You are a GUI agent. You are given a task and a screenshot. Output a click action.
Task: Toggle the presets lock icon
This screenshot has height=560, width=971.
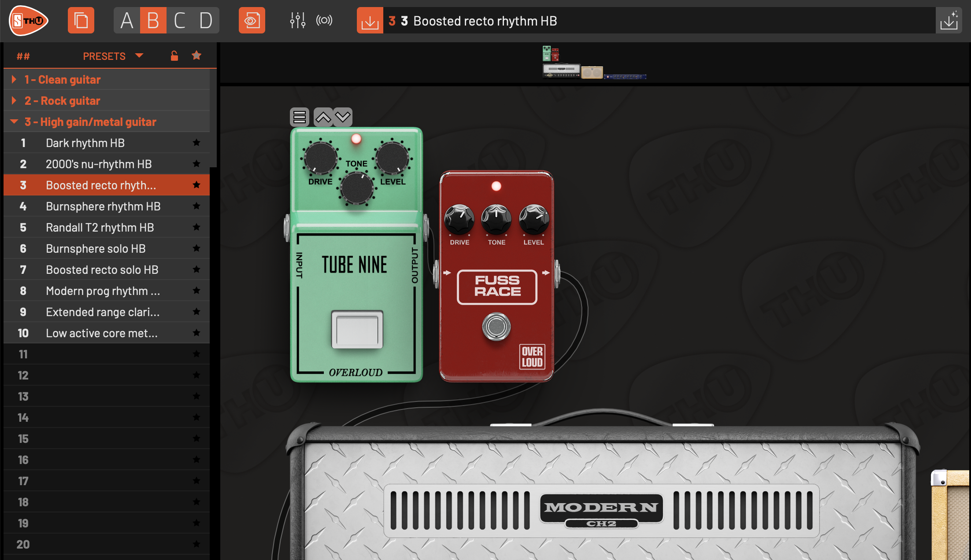click(x=174, y=56)
